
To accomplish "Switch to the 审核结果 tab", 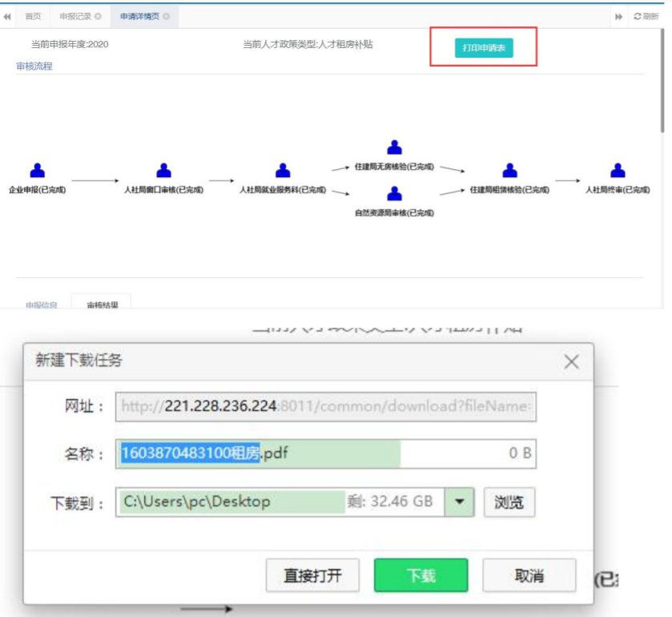I will (100, 304).
